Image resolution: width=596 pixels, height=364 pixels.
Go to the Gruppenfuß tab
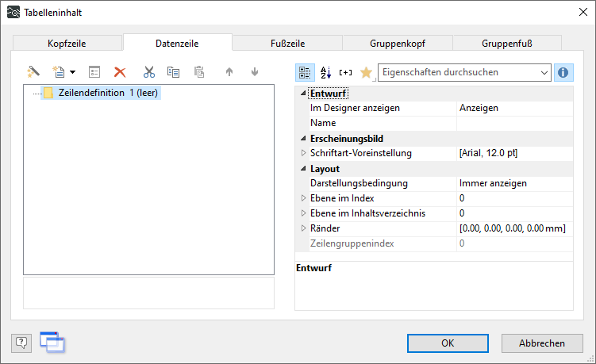[x=507, y=44]
